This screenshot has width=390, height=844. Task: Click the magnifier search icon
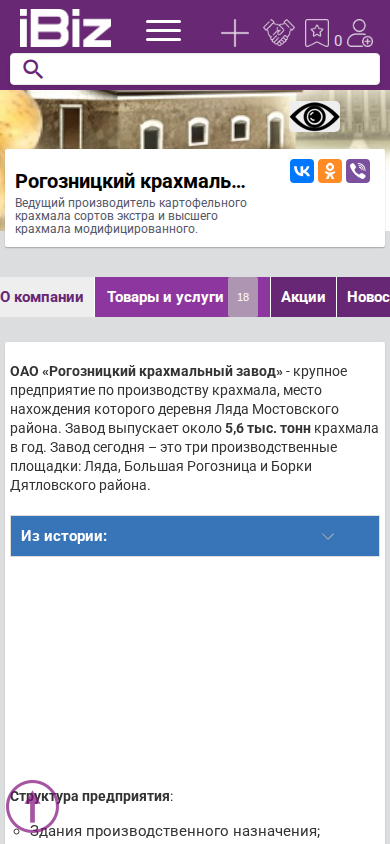33,69
